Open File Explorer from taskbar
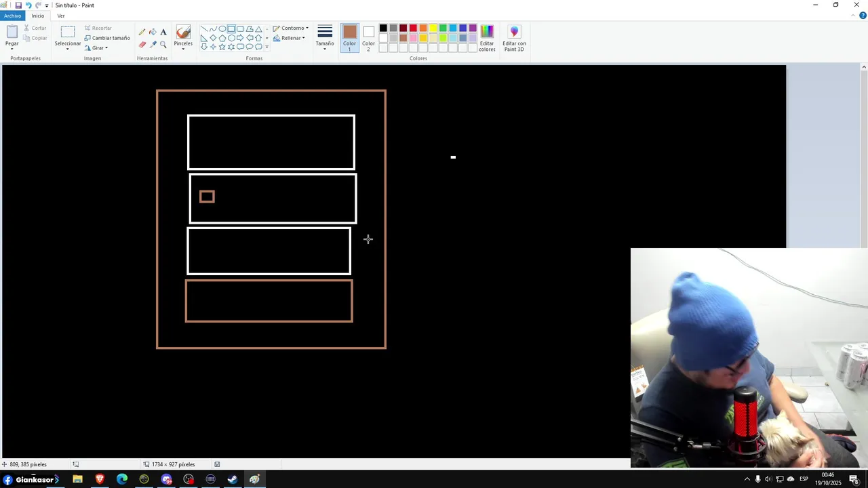Viewport: 868px width, 488px height. click(77, 479)
